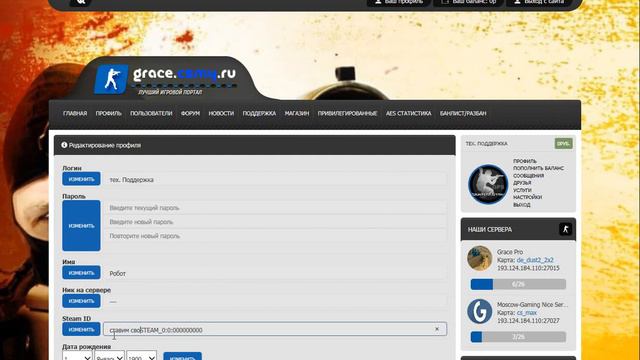Screen dimensions: 640x360
Task: Open Профиль link in user panel
Action: point(524,161)
